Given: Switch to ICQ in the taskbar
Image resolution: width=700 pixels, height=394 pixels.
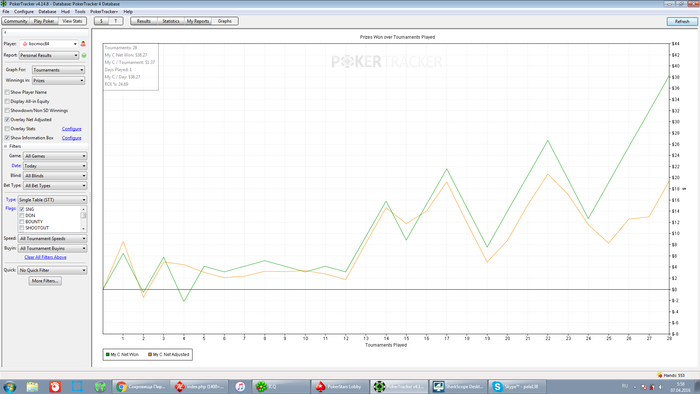Looking at the screenshot, I should 281,386.
